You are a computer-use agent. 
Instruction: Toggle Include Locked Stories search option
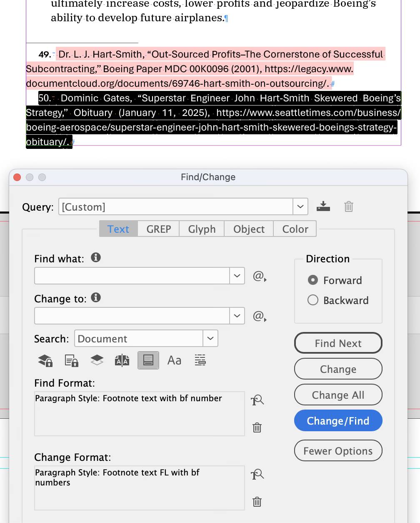(71, 360)
